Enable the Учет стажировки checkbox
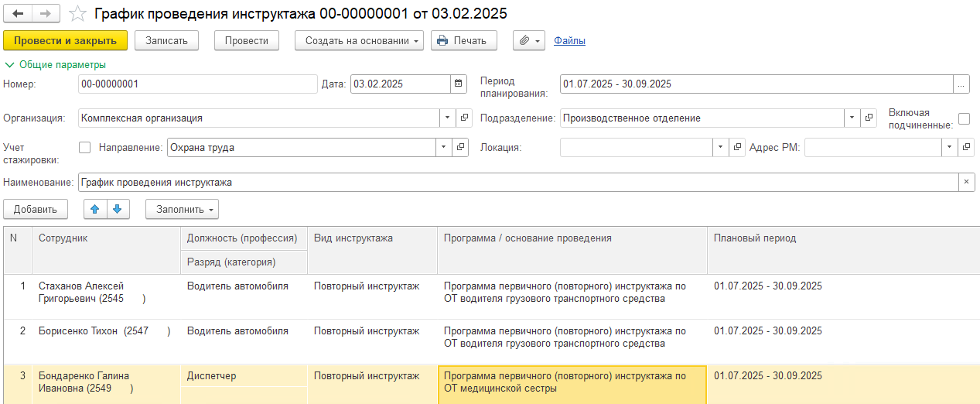 tap(85, 147)
